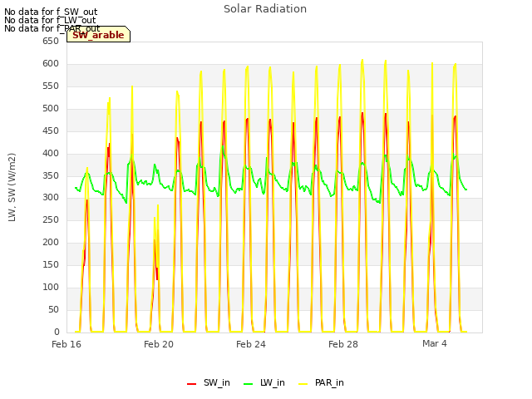Click the red SW_in legend swatch
The width and height of the screenshot is (532, 399).
[x=191, y=384]
